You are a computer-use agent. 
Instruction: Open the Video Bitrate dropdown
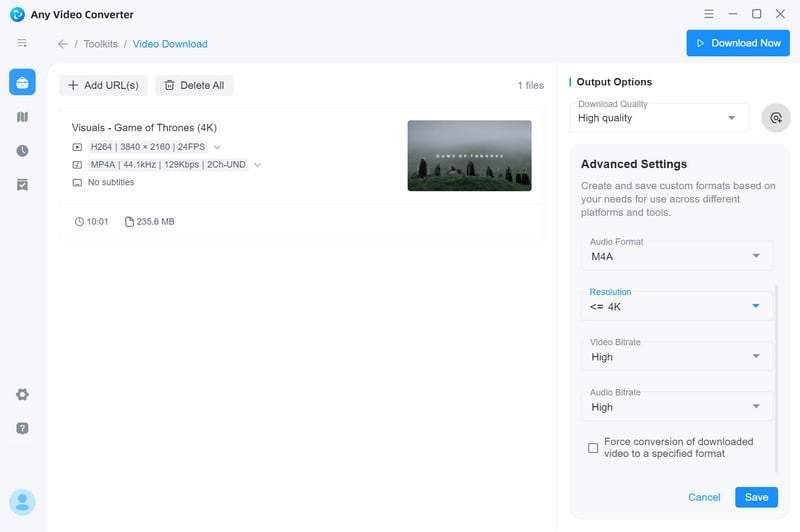click(x=677, y=357)
